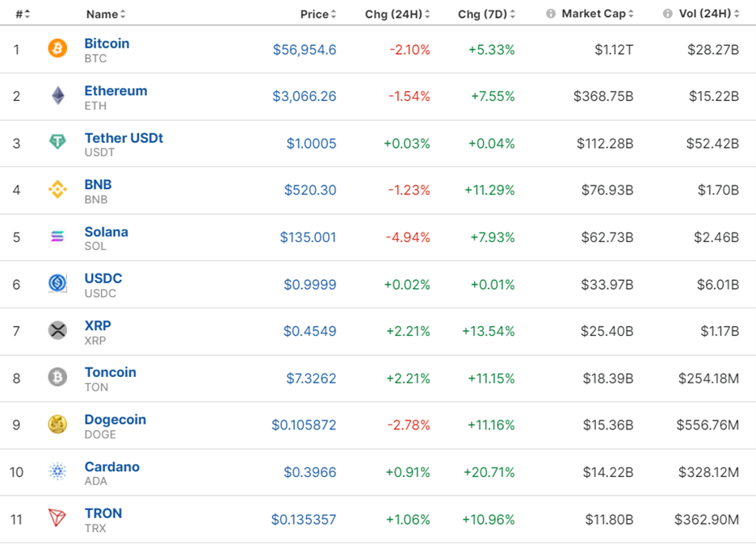The height and width of the screenshot is (544, 756).
Task: Click the red TRON logo icon
Action: [x=57, y=518]
